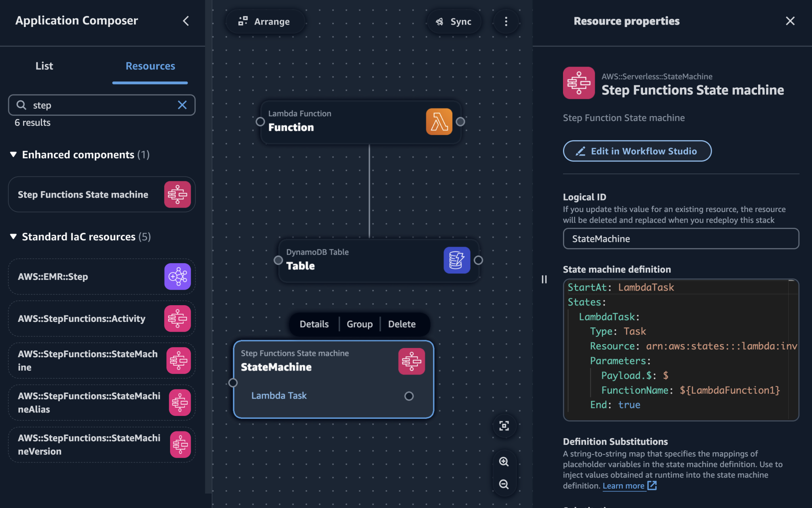Screen dimensions: 812x508
Task: Click the zoom out magnifier icon
Action: tap(504, 484)
